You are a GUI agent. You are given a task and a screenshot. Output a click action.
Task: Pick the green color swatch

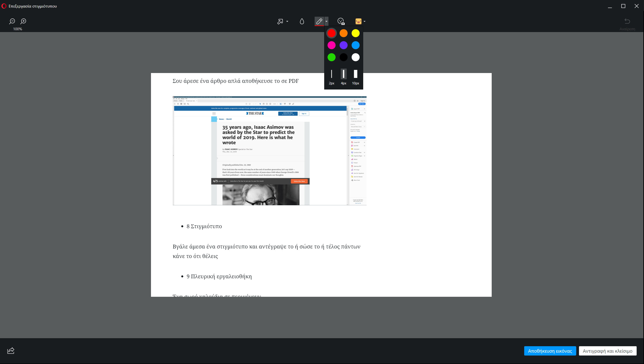[x=332, y=57]
